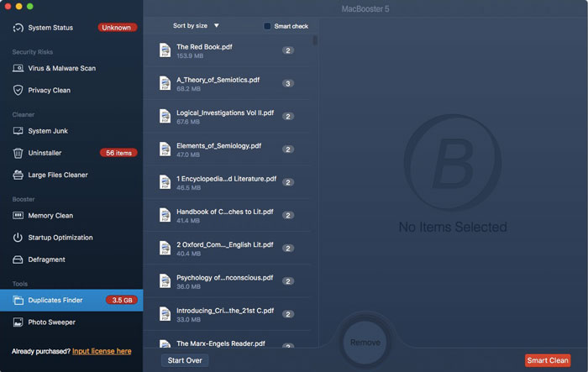Click the PDF icon for Psychology of...nconscious.pdf
This screenshot has width=588, height=372.
tap(165, 281)
